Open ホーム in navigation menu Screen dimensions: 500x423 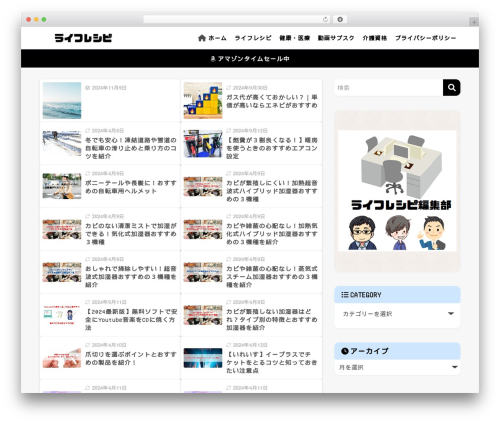point(217,38)
